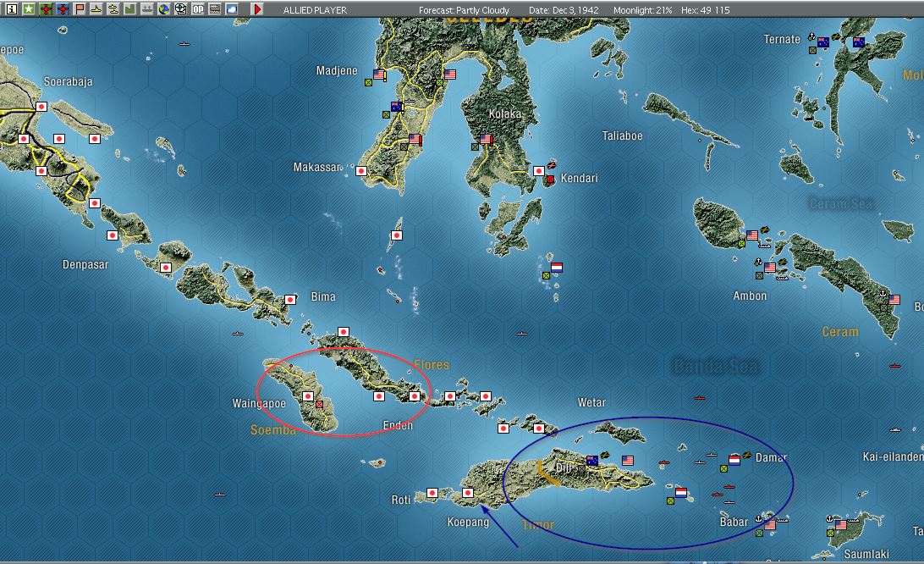The width and height of the screenshot is (924, 564).
Task: Select the Japanese base marker near Denpasar
Action: pos(112,235)
